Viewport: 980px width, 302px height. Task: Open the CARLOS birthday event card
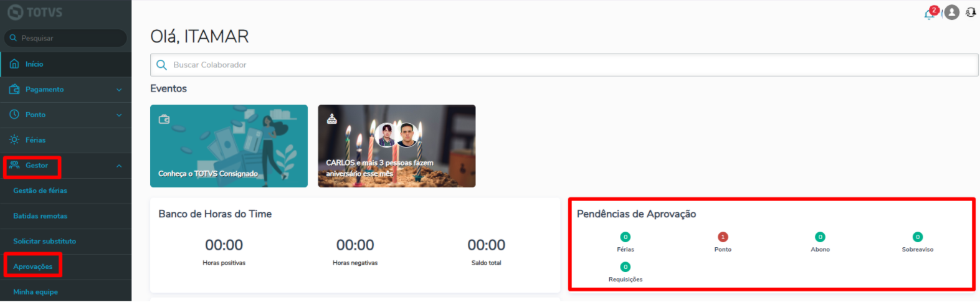[396, 146]
